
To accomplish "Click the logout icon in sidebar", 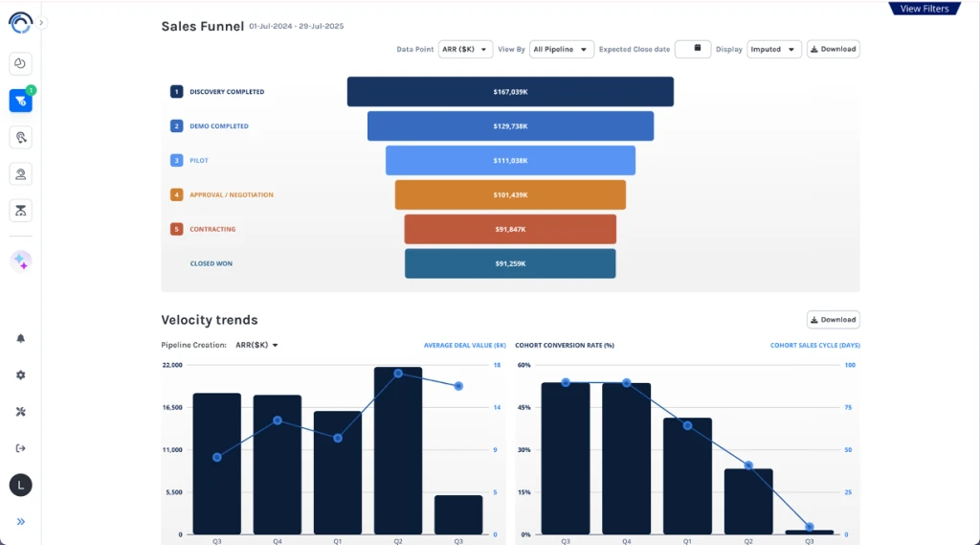I will click(20, 448).
